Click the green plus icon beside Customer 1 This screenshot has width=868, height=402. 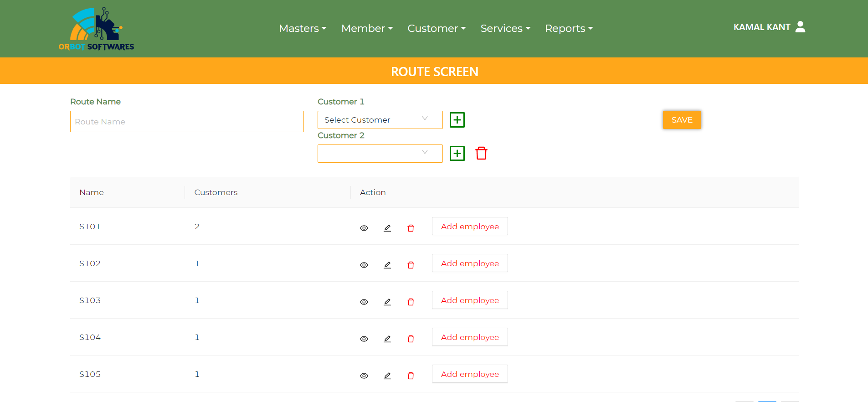click(457, 120)
